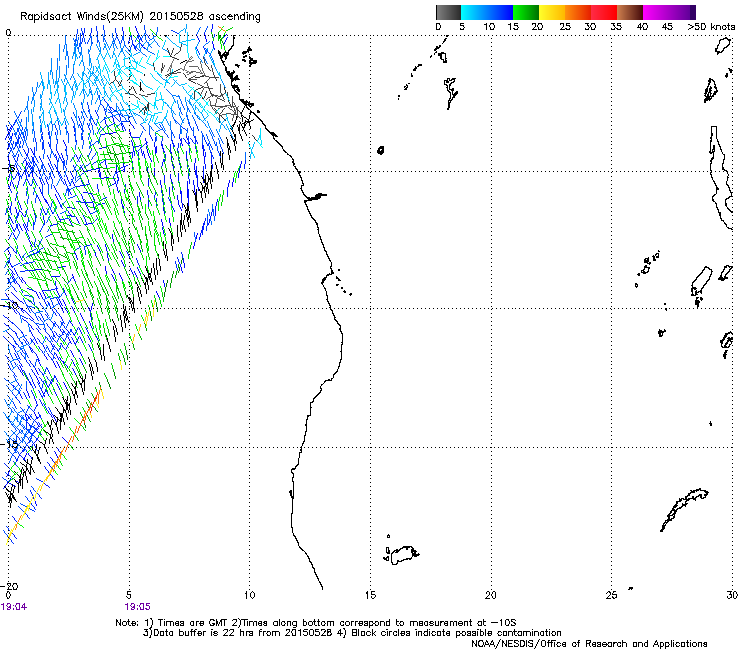
Task: Click longitude label '20' on bottom axis
Action: [x=491, y=595]
